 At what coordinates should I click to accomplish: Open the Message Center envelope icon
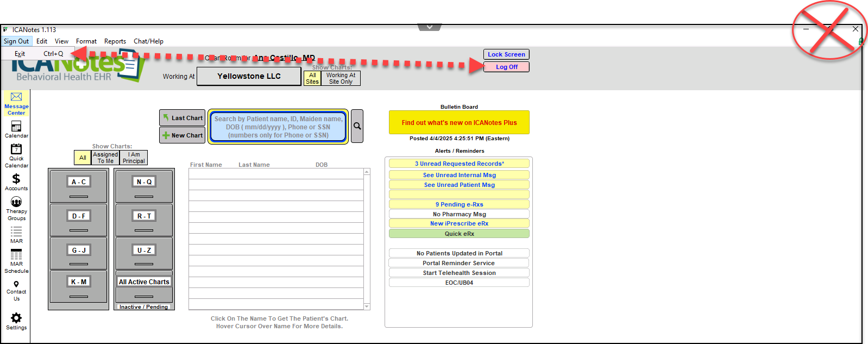[16, 97]
